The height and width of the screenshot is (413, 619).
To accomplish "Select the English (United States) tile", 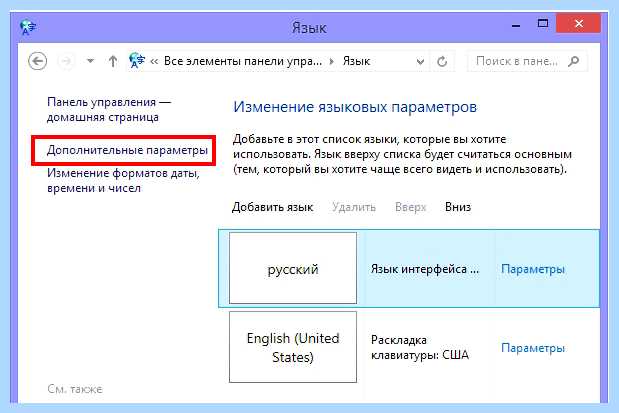I will click(293, 347).
